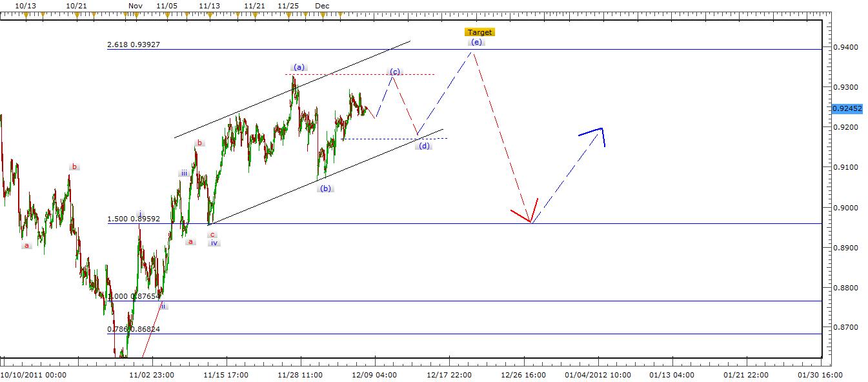Select the 1.000 0.87654 Fibonacci label
Screen dimensions: 868x382
[x=134, y=296]
